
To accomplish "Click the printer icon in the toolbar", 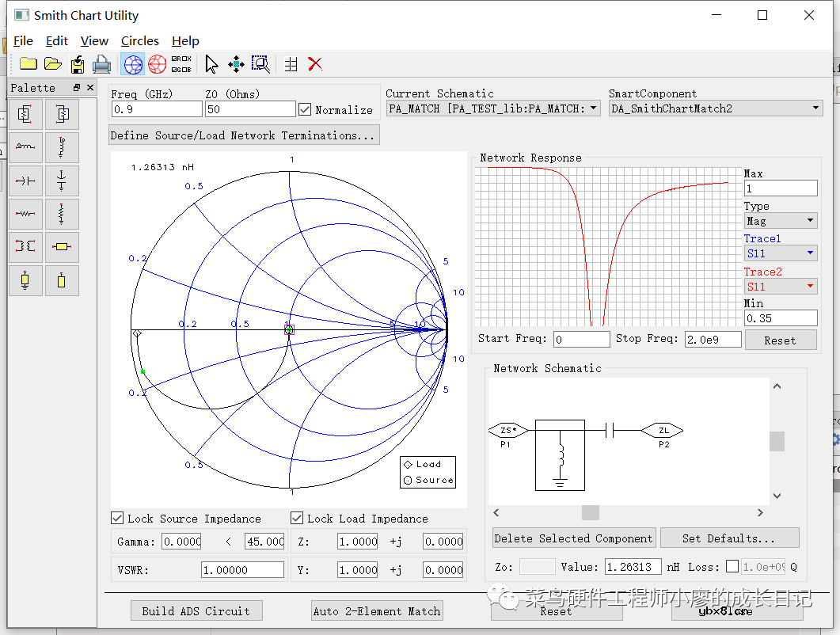I will [x=101, y=64].
